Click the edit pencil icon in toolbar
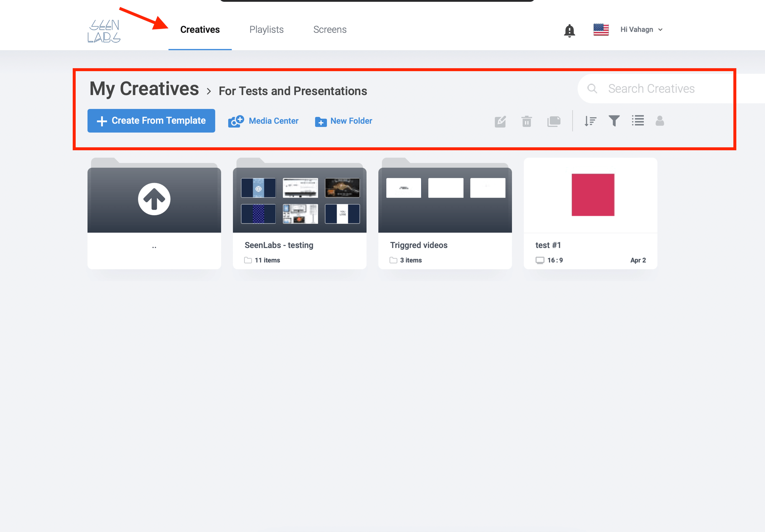 click(500, 122)
